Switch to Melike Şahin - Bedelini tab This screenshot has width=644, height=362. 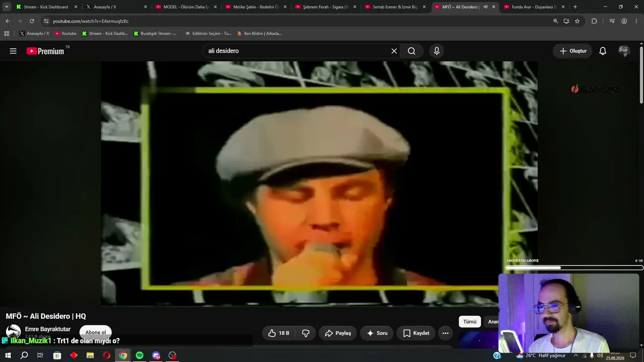[256, 7]
